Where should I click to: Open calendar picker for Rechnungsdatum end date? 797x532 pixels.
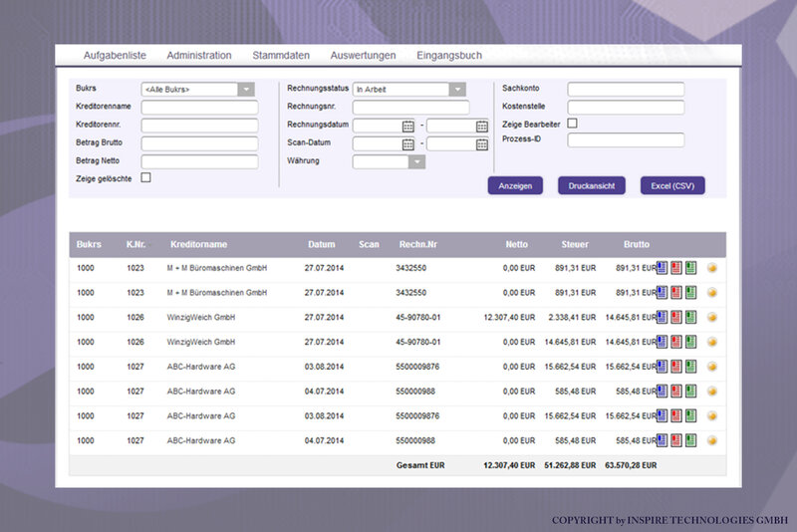482,126
